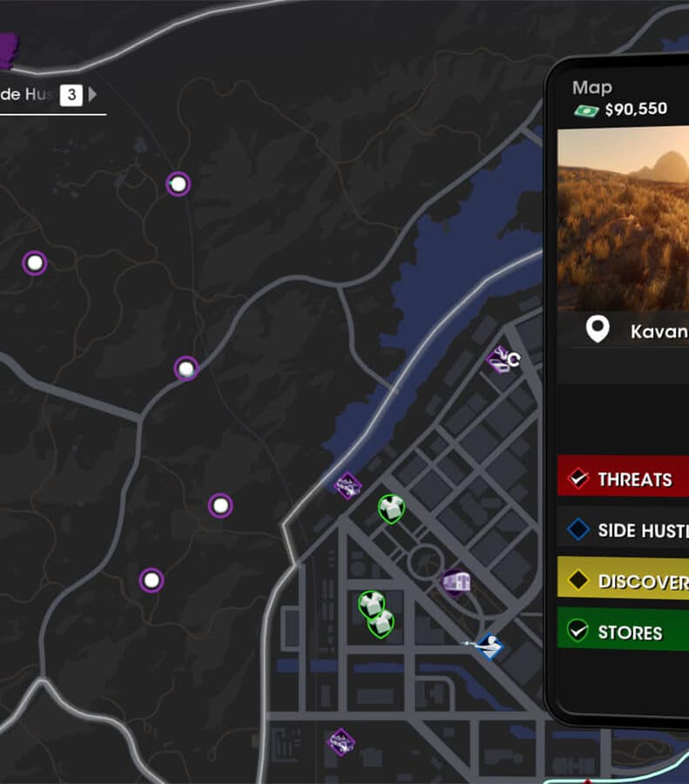Toggle the Stores filter checkbox

pyautogui.click(x=578, y=631)
